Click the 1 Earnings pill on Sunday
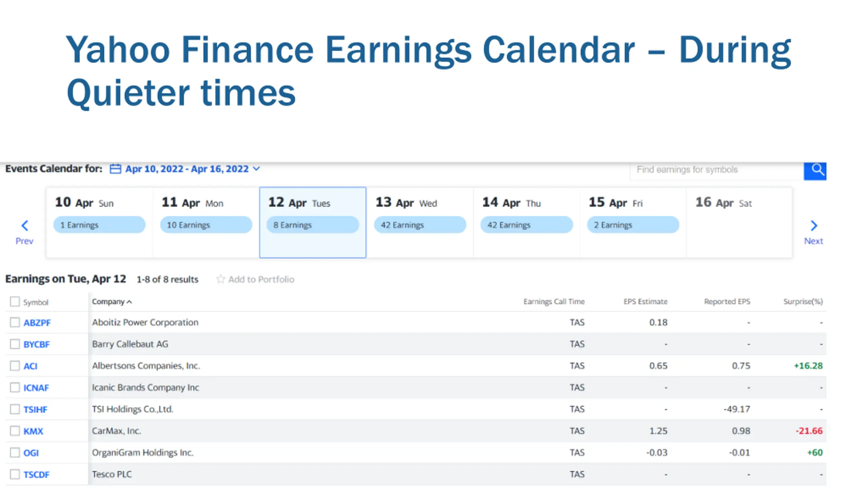 (99, 225)
